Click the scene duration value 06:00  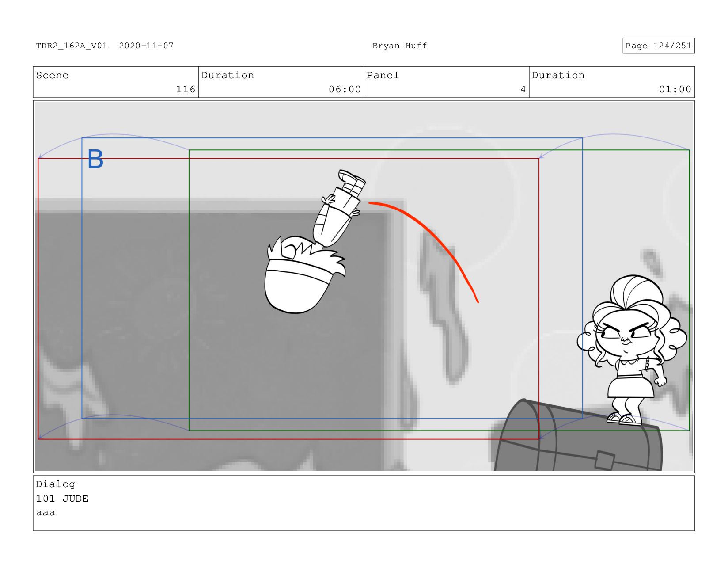pyautogui.click(x=345, y=89)
